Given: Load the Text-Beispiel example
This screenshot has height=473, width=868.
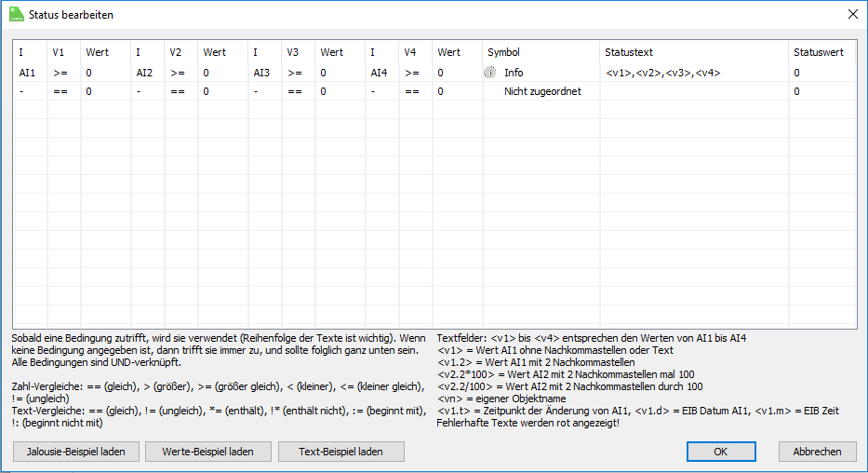Looking at the screenshot, I should (x=341, y=452).
